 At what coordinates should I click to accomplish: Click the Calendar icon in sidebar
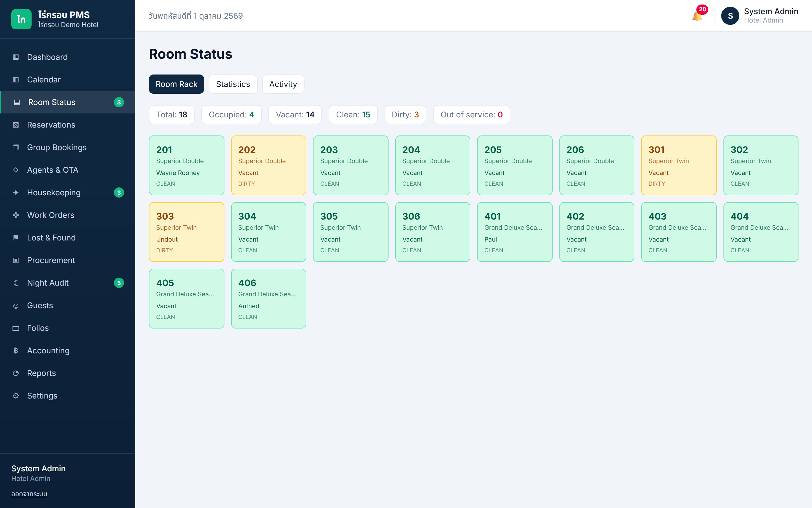[x=16, y=80]
